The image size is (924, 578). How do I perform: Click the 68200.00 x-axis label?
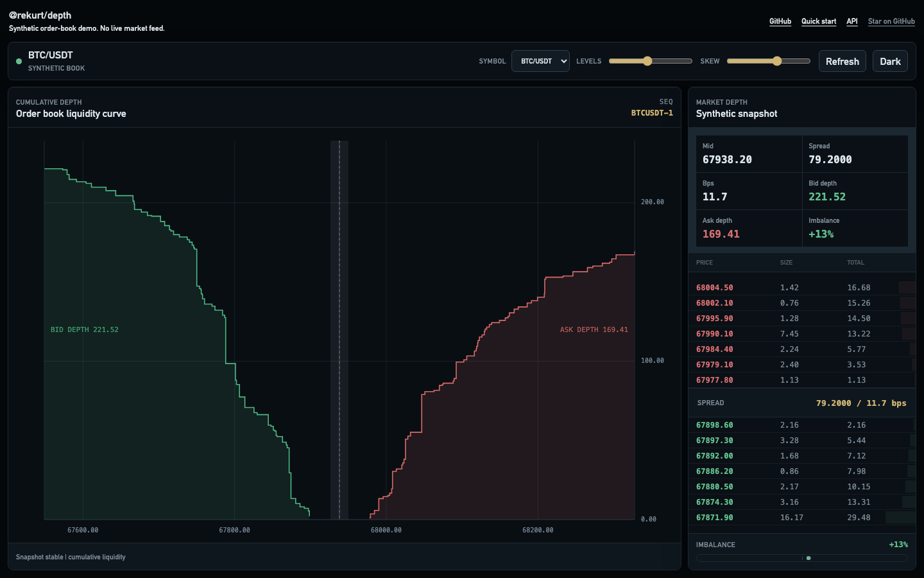(538, 530)
